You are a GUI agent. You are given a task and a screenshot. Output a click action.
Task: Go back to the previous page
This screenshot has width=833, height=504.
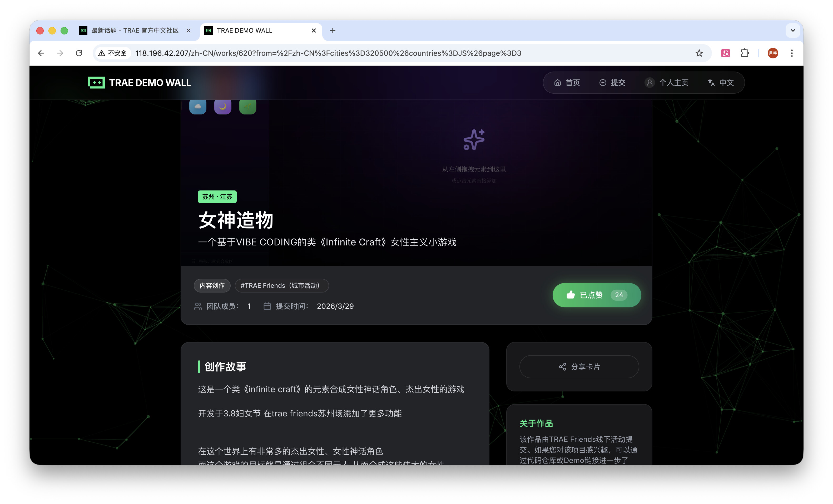pyautogui.click(x=41, y=53)
